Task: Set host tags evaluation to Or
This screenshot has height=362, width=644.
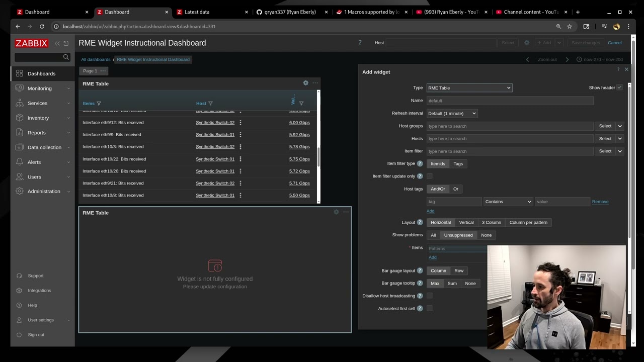Action: tap(456, 189)
